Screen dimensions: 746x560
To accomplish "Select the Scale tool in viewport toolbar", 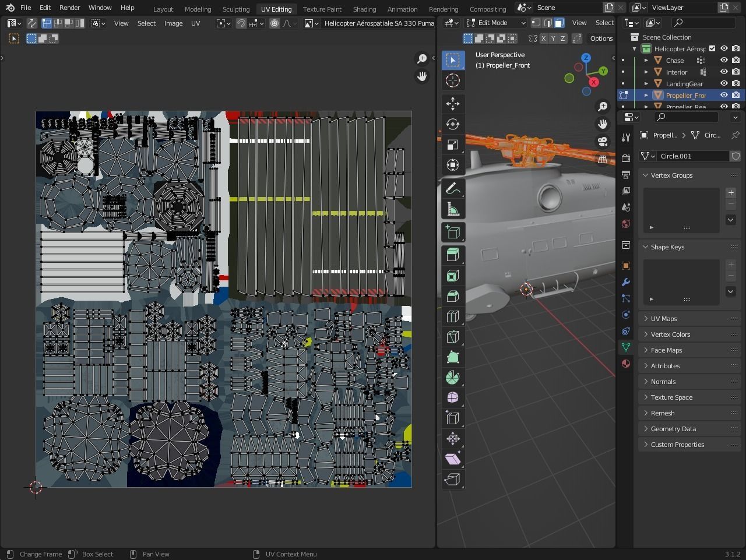I will point(453,145).
